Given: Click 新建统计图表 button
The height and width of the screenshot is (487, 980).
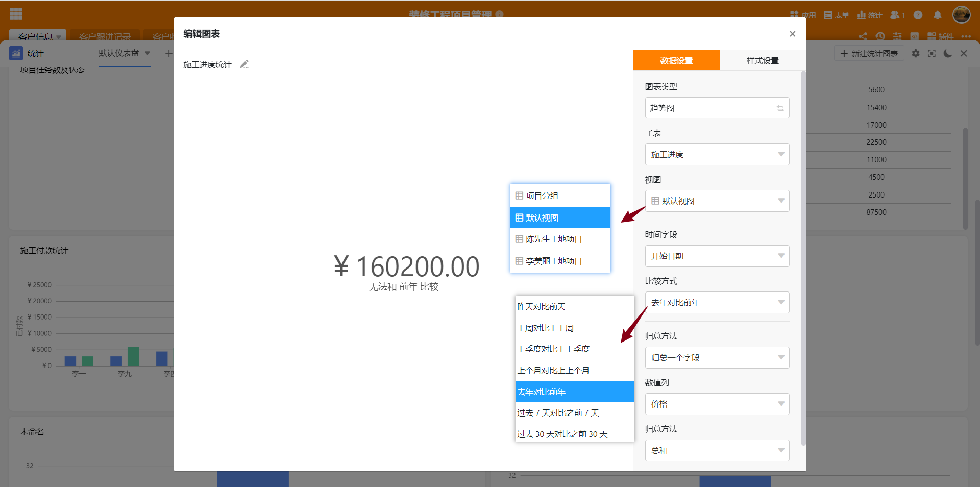Looking at the screenshot, I should point(869,53).
